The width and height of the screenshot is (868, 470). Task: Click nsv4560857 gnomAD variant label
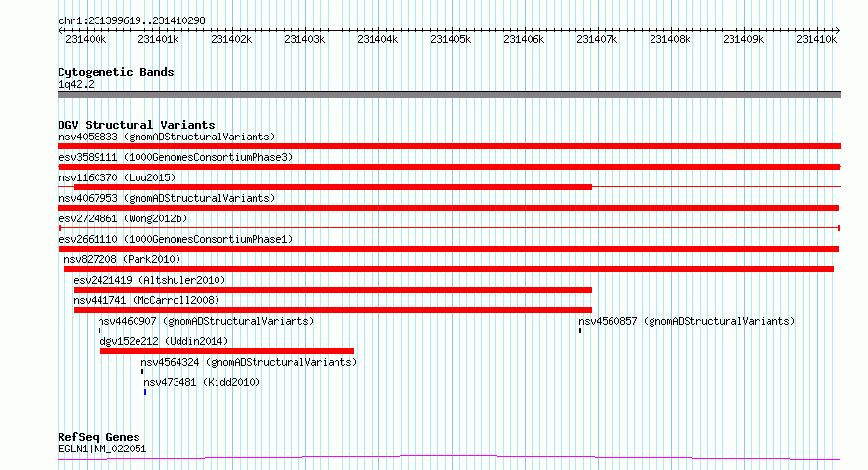tap(687, 321)
